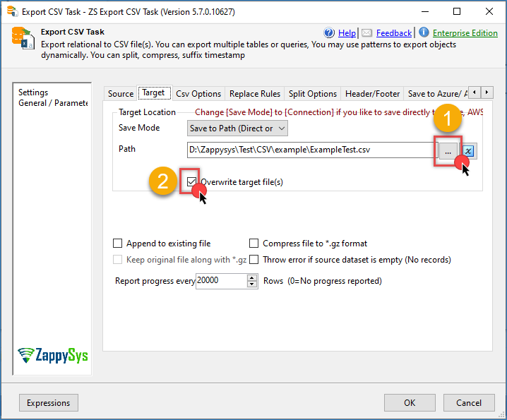Click the Feedback envelope icon
The width and height of the screenshot is (507, 420).
(366, 32)
